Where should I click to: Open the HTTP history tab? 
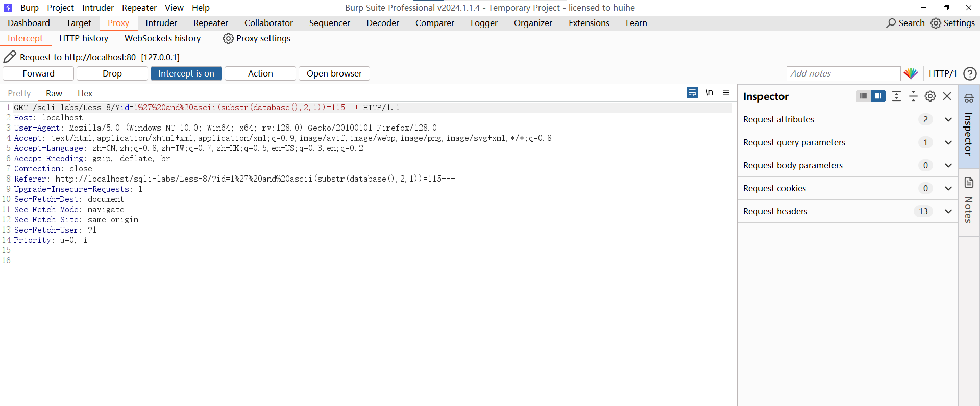click(x=84, y=38)
